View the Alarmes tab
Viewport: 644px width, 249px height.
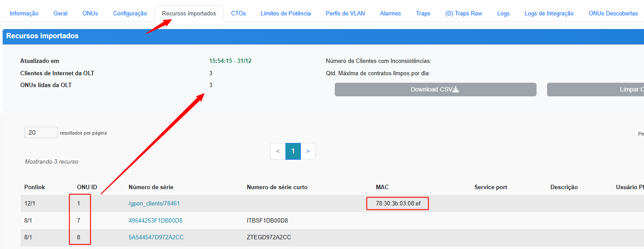click(x=390, y=13)
